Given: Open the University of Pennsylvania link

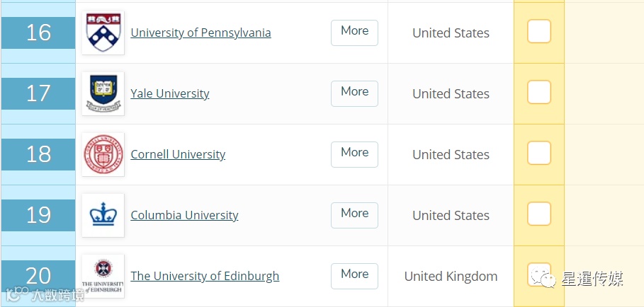Looking at the screenshot, I should (200, 33).
